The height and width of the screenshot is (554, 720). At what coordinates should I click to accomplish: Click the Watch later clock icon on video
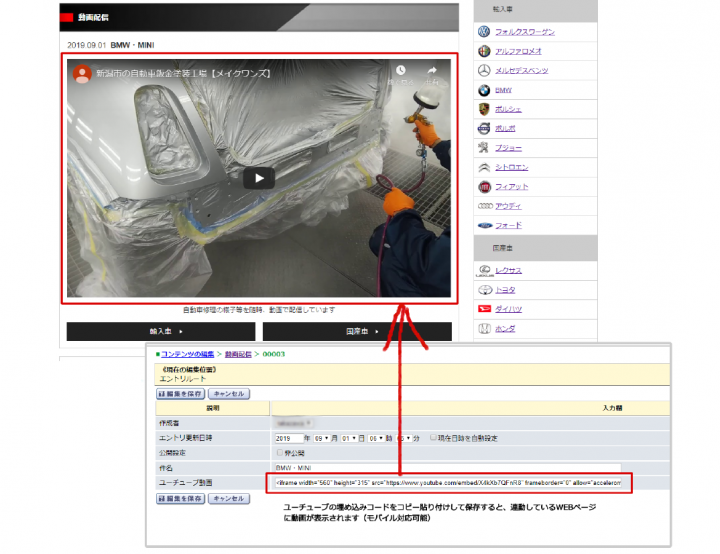[400, 70]
